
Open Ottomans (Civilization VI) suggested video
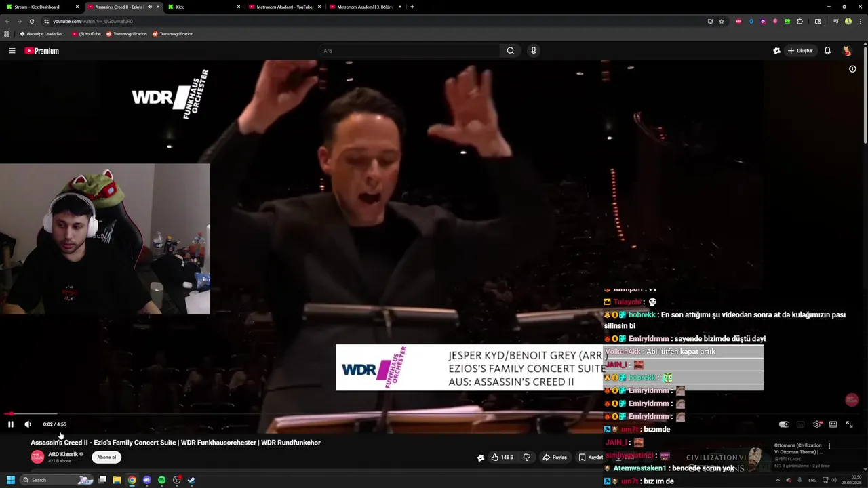798,449
